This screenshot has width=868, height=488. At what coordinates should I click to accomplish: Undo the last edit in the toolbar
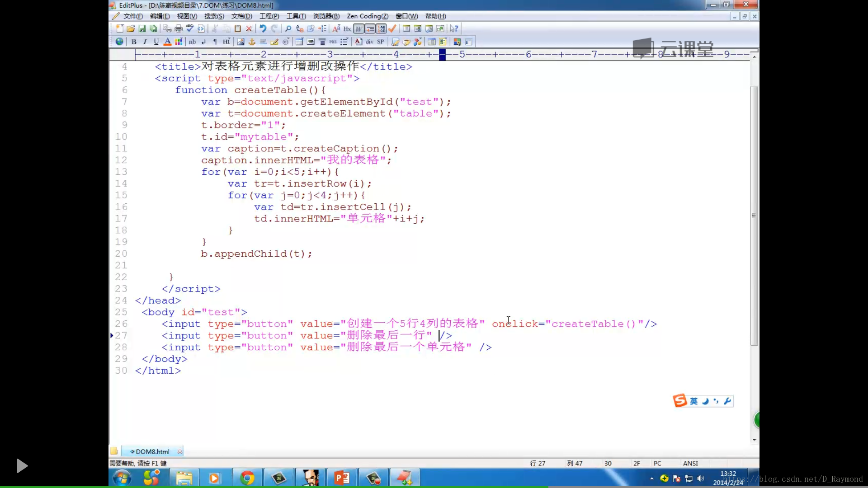click(263, 28)
